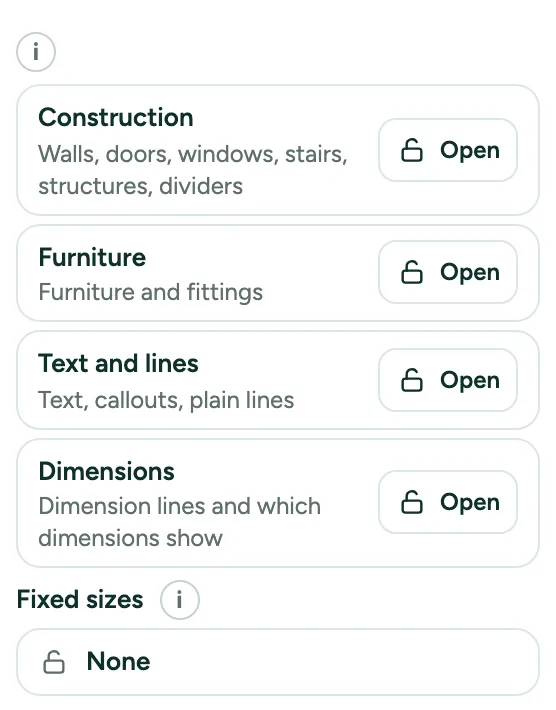Click the padlock icon in the Dimensions Open button

[x=412, y=502]
